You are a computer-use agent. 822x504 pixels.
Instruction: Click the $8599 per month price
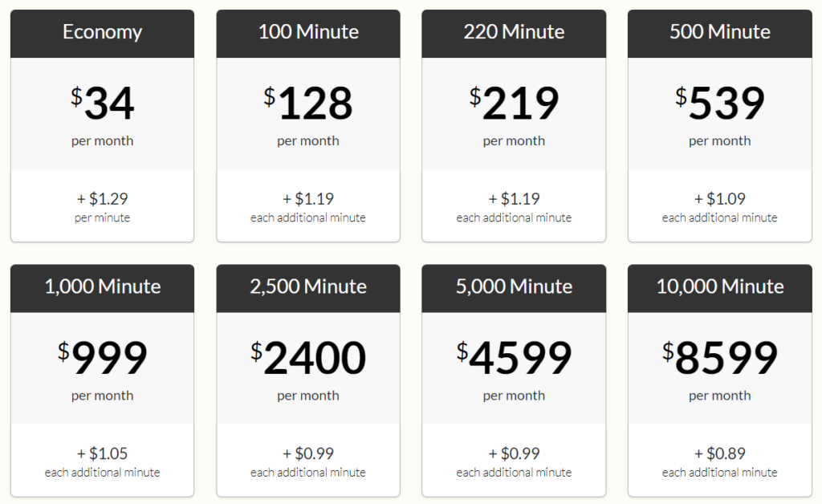click(720, 358)
